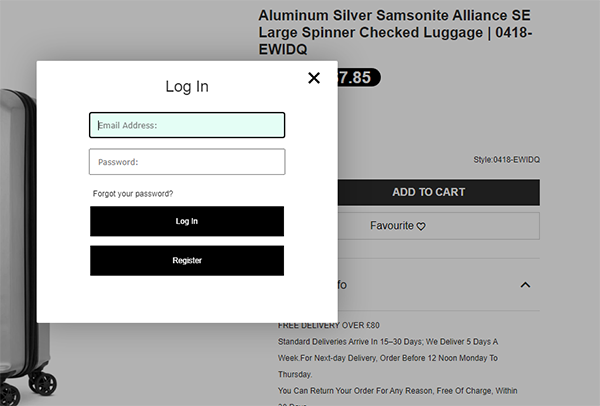Click the black price badge
Image resolution: width=600 pixels, height=406 pixels.
tap(359, 78)
